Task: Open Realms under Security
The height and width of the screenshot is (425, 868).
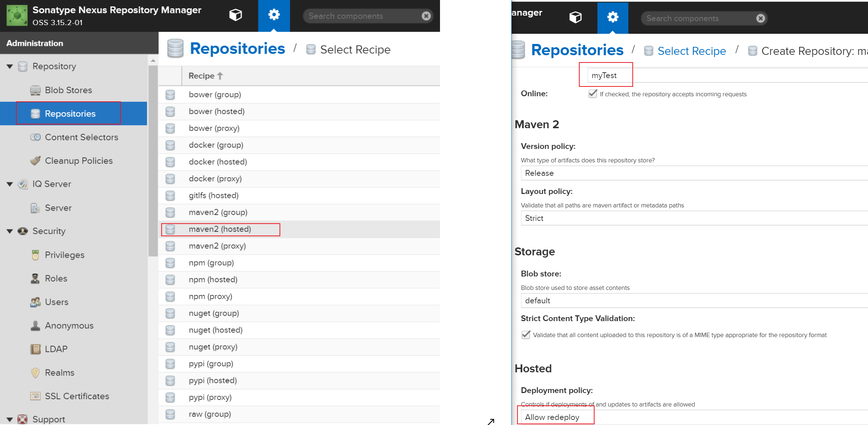Action: [53, 373]
